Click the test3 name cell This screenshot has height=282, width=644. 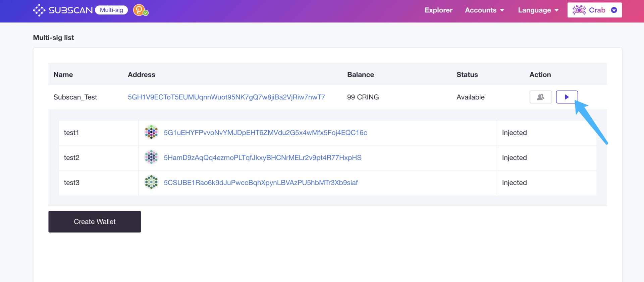click(99, 183)
